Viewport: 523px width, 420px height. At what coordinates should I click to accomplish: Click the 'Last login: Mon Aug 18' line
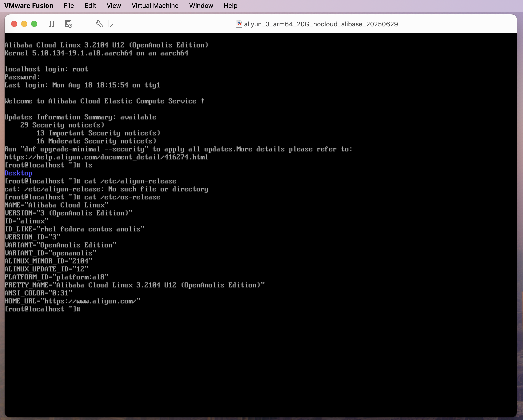click(82, 85)
